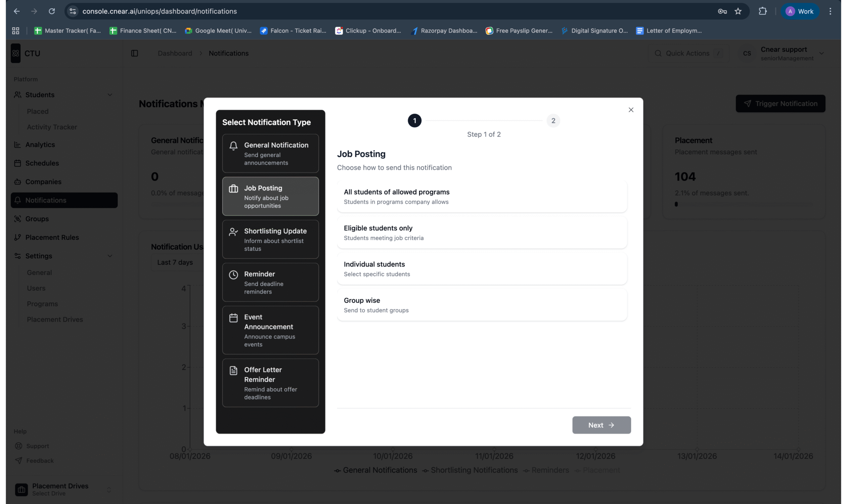Click the browser address bar URL
Viewport: 847px width, 504px height.
pyautogui.click(x=160, y=11)
